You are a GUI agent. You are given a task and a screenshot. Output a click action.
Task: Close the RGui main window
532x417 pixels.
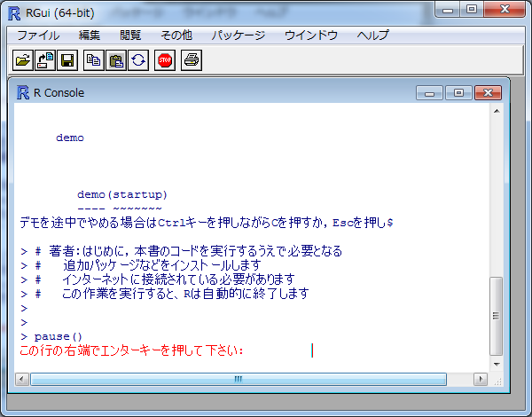(505, 9)
